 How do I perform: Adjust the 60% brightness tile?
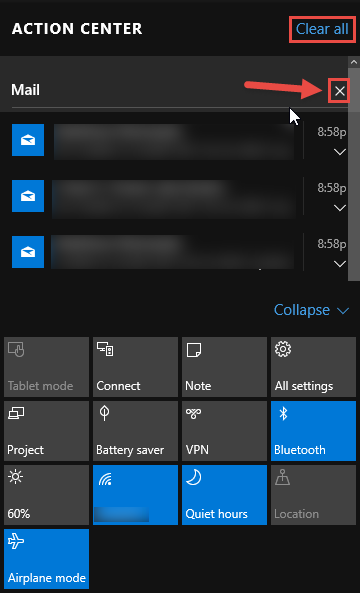(x=47, y=495)
